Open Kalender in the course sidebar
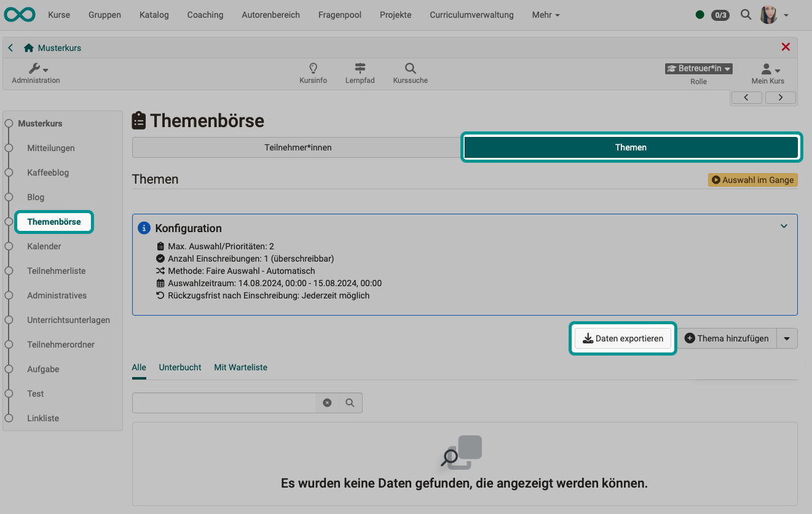 point(44,246)
